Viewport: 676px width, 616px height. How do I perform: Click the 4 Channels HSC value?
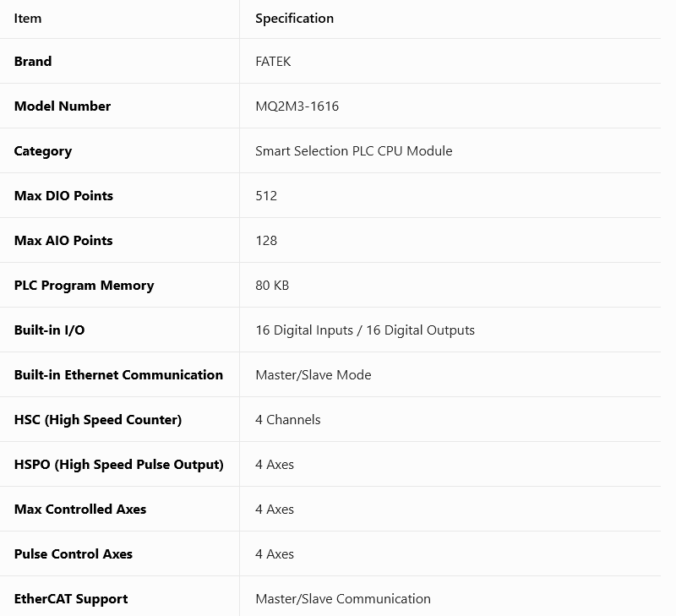pos(287,420)
